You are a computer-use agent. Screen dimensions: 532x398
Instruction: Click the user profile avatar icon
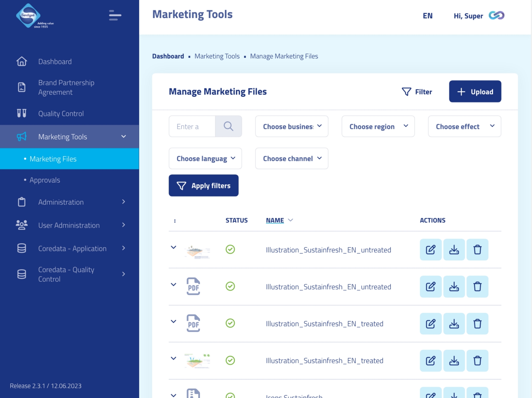coord(496,16)
